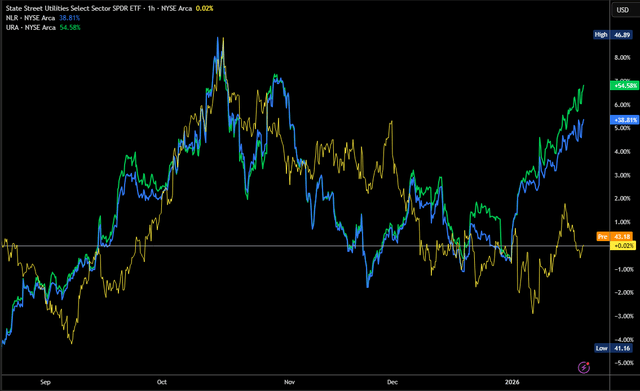Viewport: 640px width, 391px height.
Task: Click the Oct label on time axis
Action: click(x=162, y=382)
